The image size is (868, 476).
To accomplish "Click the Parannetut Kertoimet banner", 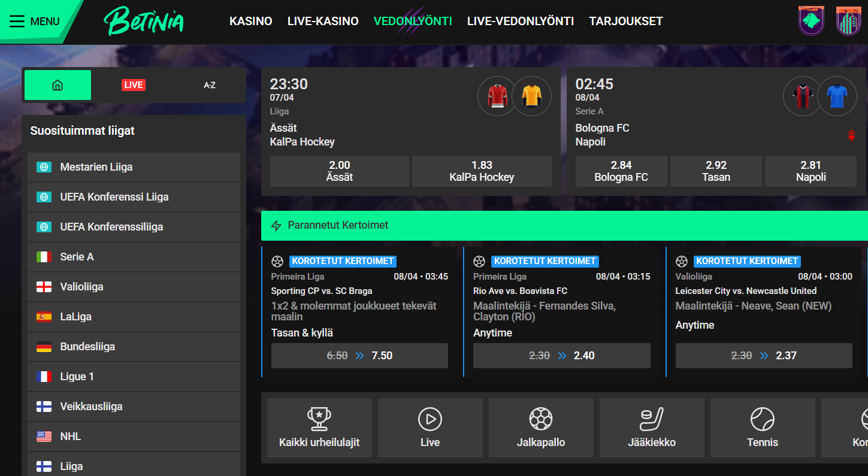I will pos(564,226).
